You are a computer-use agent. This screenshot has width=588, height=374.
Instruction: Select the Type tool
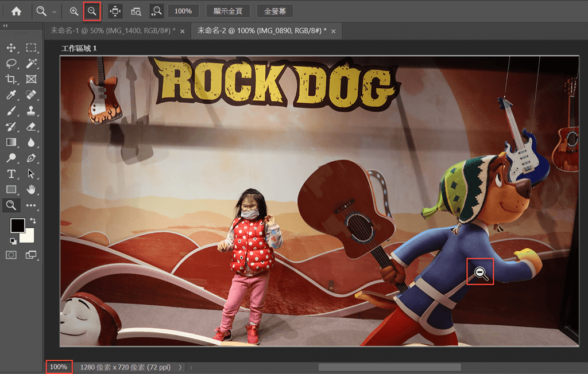pyautogui.click(x=11, y=174)
